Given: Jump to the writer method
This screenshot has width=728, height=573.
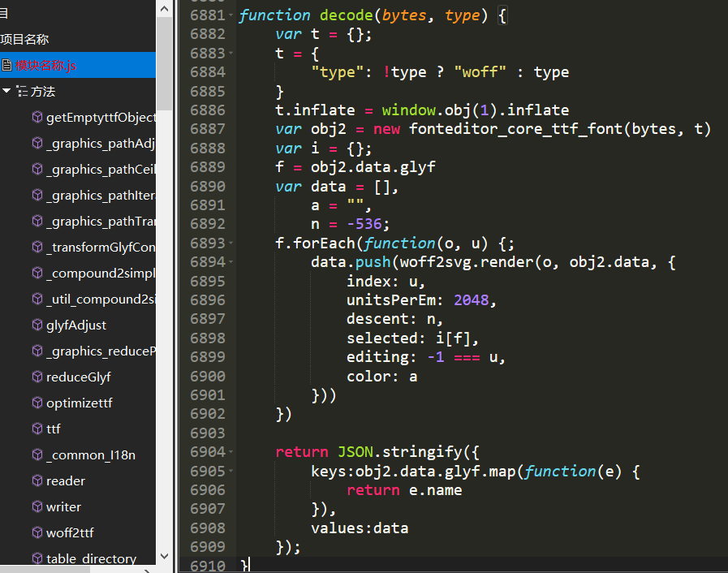Looking at the screenshot, I should 63,507.
